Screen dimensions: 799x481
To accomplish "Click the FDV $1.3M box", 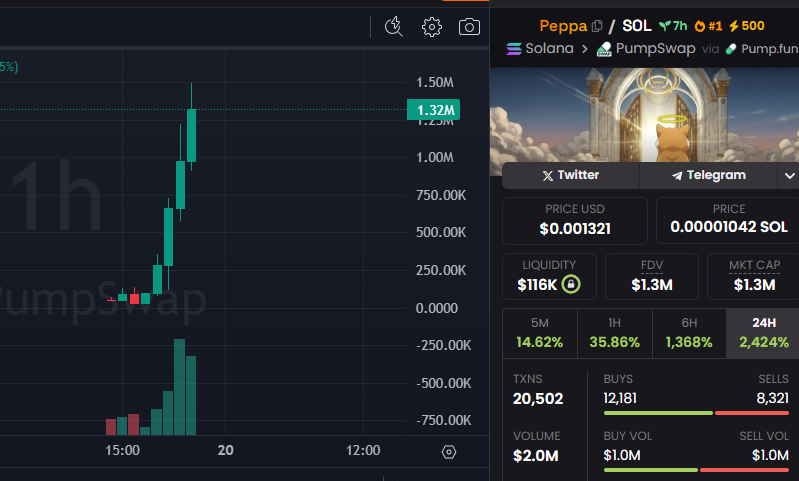I will 652,276.
